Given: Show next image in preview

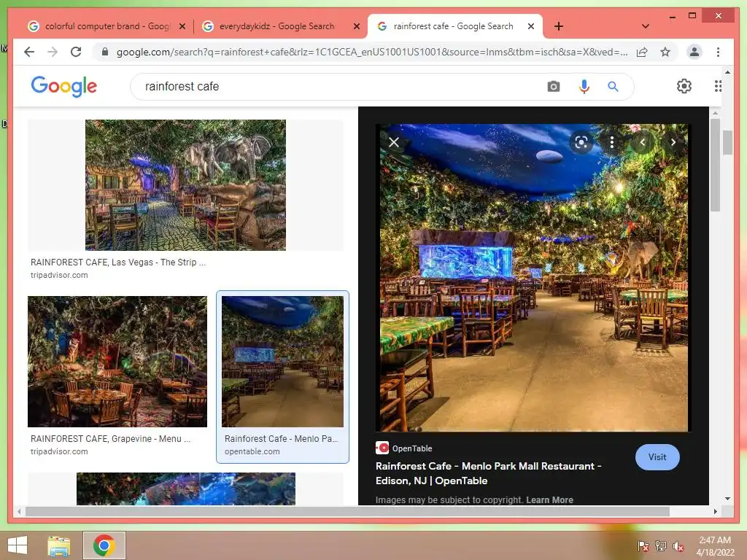Looking at the screenshot, I should [x=673, y=142].
